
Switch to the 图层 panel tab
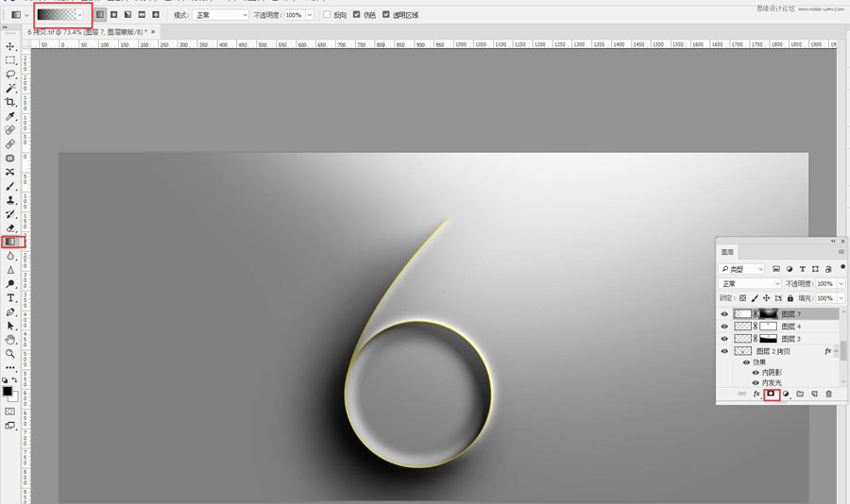click(x=727, y=252)
